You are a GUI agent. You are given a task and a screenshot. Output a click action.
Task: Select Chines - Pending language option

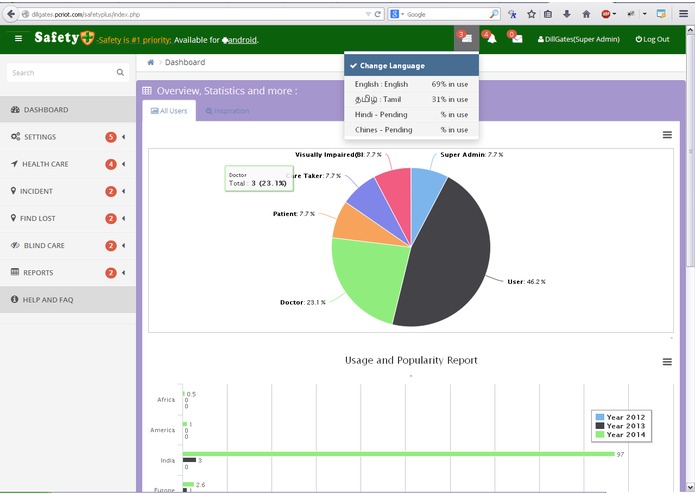click(411, 130)
